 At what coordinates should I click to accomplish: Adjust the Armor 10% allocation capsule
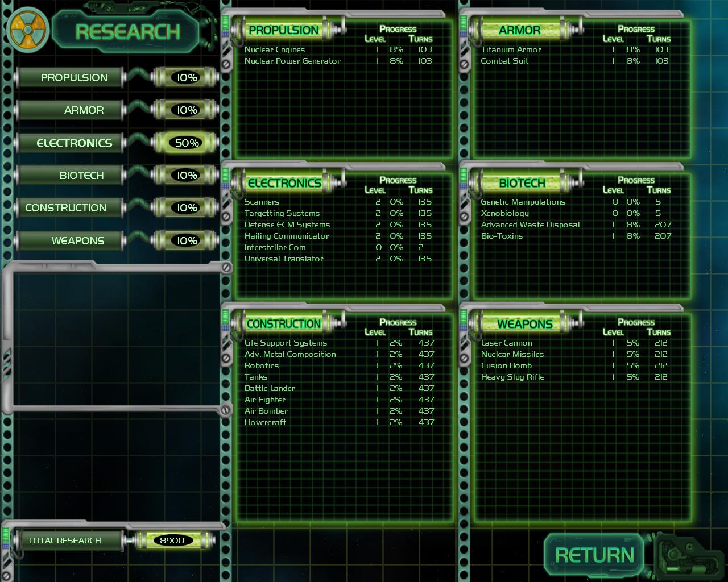(x=186, y=110)
